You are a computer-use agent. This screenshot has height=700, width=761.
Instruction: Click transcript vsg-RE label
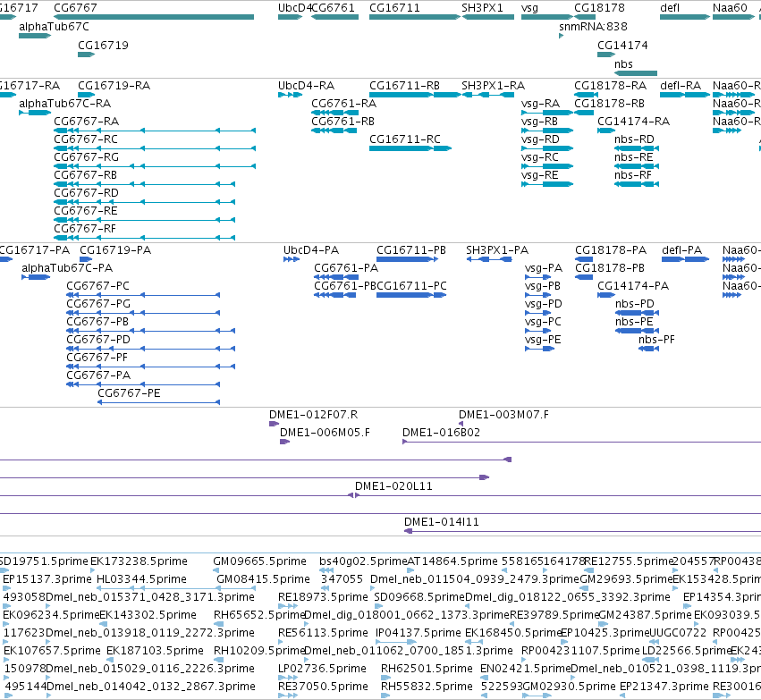(540, 175)
